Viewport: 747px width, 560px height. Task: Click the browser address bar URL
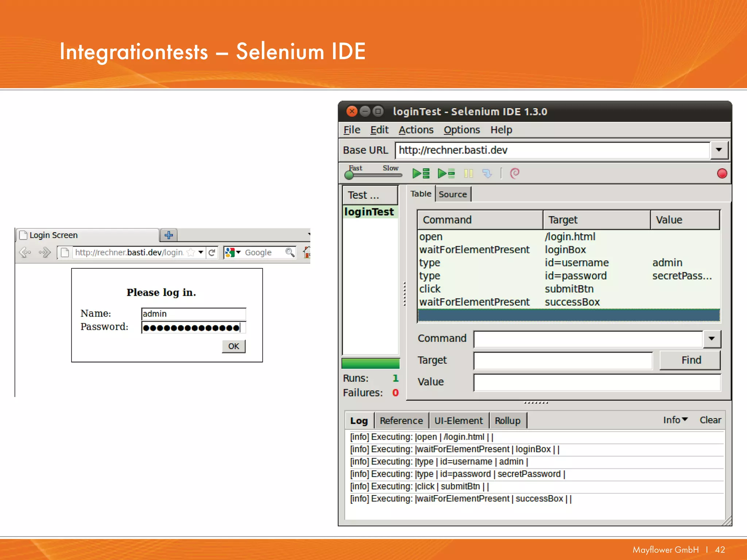coord(129,252)
